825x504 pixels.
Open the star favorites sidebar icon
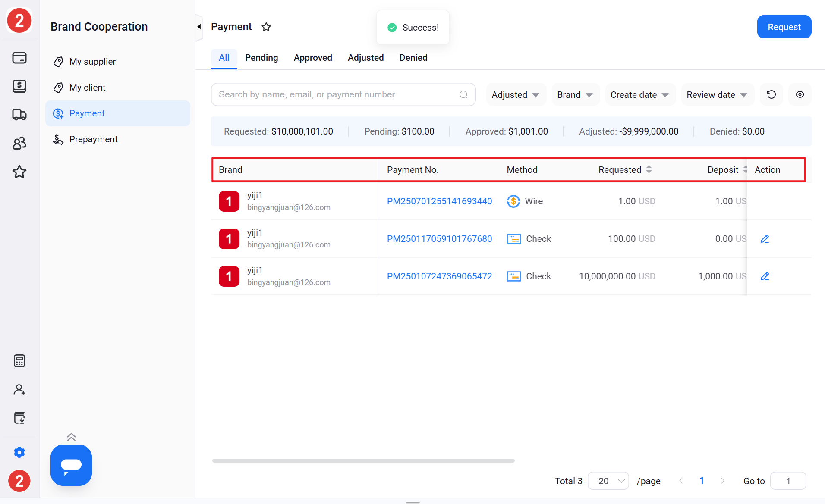pos(19,172)
